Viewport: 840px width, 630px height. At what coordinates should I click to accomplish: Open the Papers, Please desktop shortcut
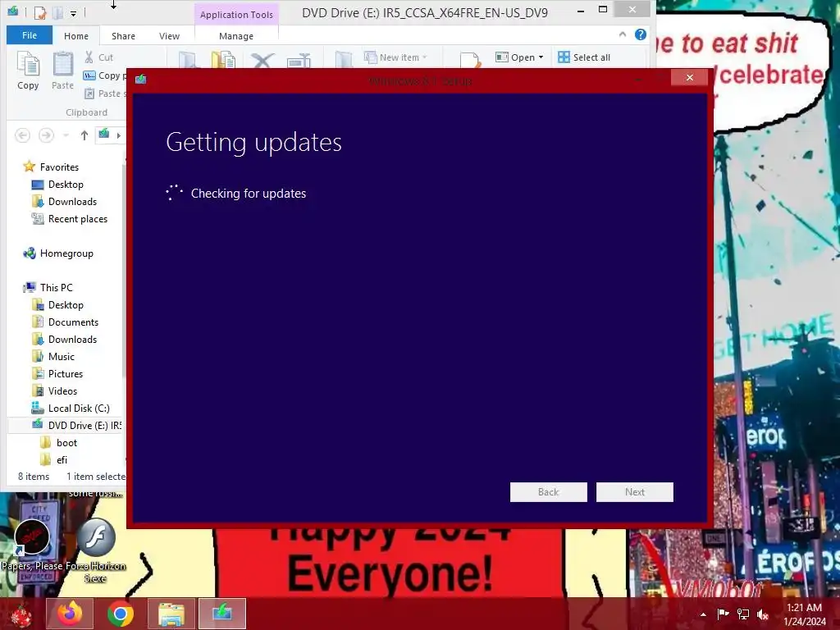coord(32,544)
